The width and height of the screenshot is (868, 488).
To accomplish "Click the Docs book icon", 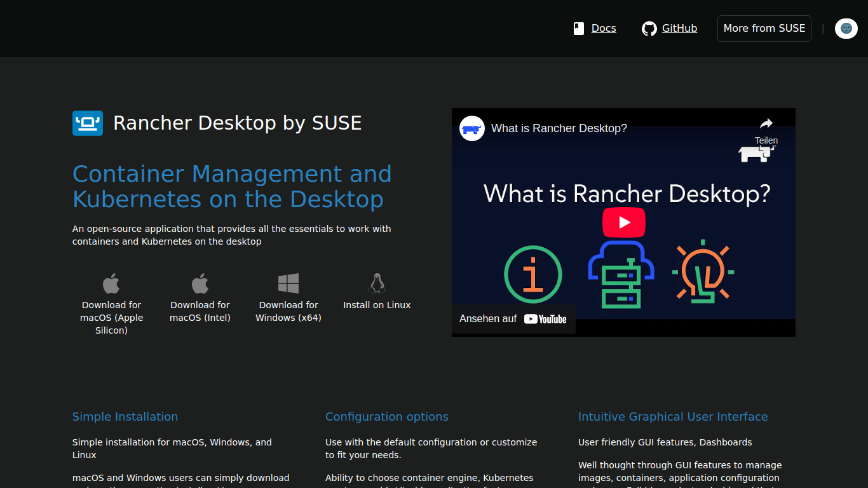I will 579,29.
